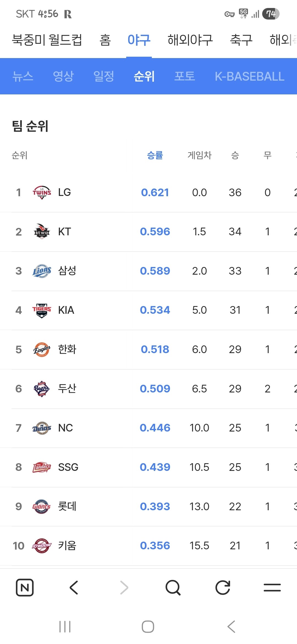Open the 뉴스 sub-tab

[23, 76]
